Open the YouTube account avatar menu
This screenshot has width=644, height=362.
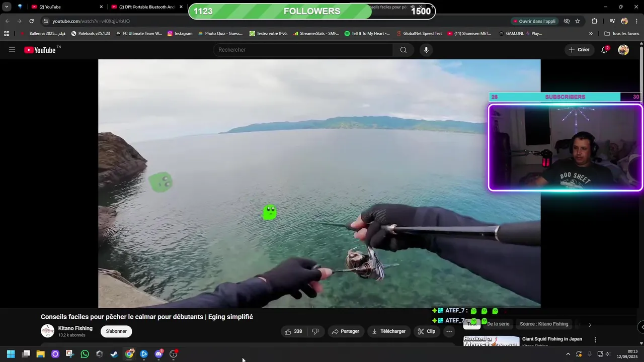[x=623, y=50]
